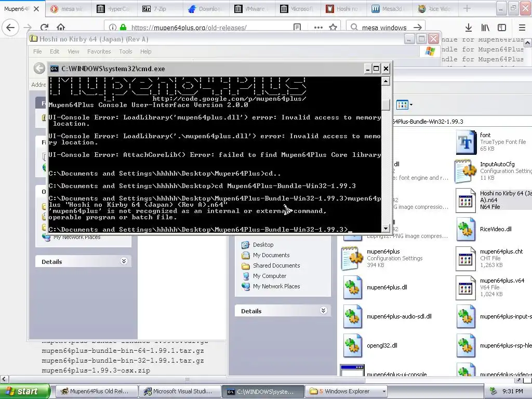Select mupen64plus.cht file icon
This screenshot has width=532, height=399.
465,259
